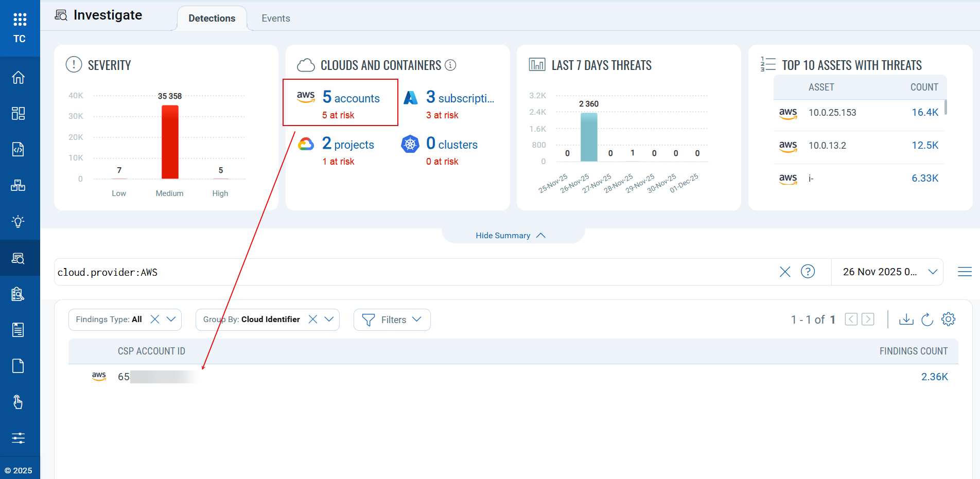Select the Detections tab

212,18
